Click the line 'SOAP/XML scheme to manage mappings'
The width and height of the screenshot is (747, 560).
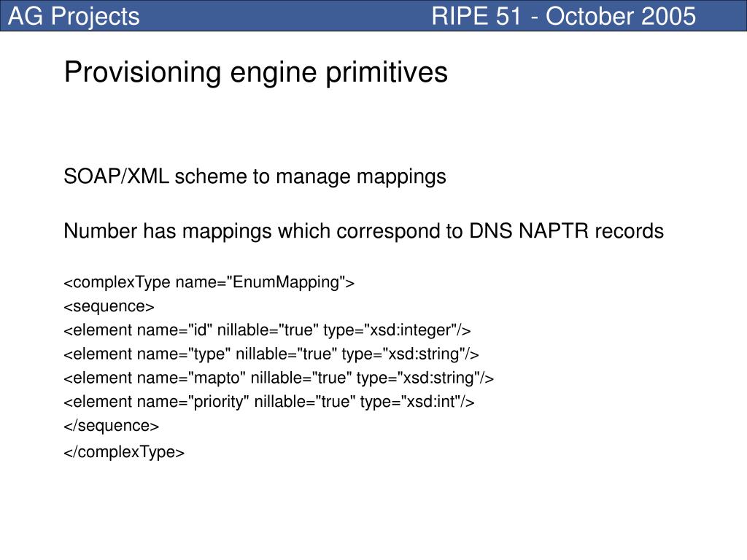click(255, 176)
